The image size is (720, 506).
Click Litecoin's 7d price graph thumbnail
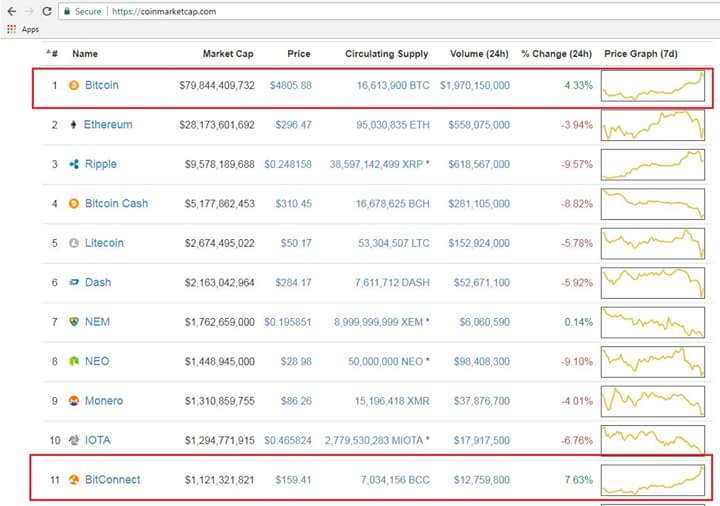652,243
